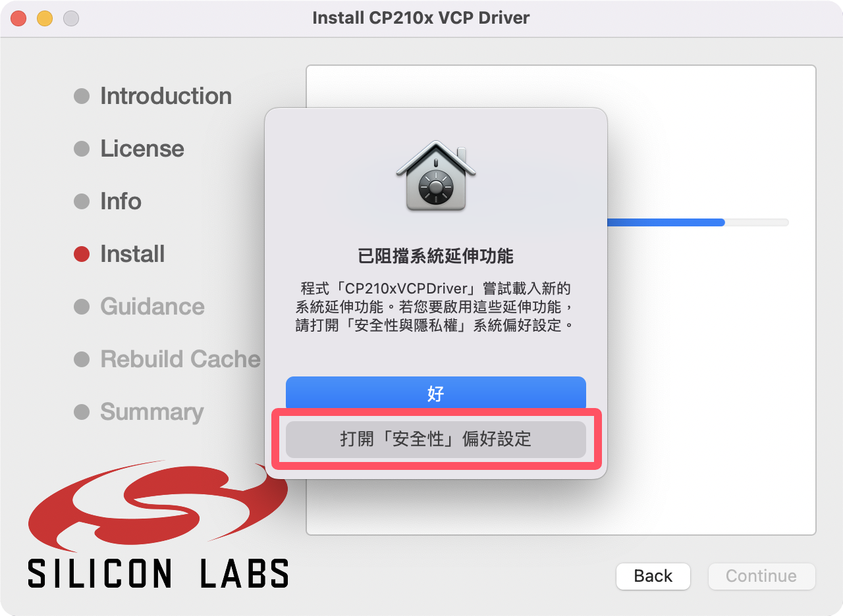This screenshot has width=843, height=616.
Task: Click the gray bullet beside Summary
Action: coord(82,412)
